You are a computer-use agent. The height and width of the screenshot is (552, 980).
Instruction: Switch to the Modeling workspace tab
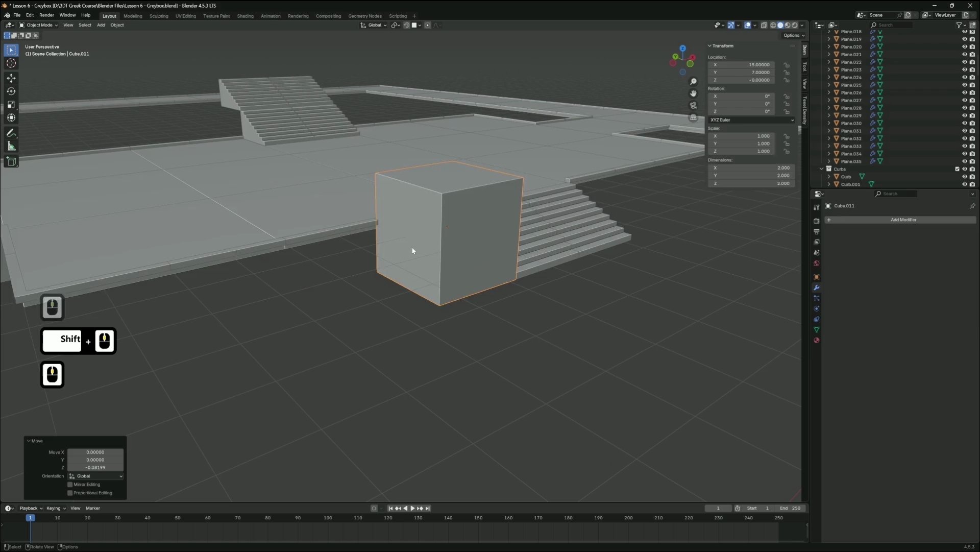(133, 16)
